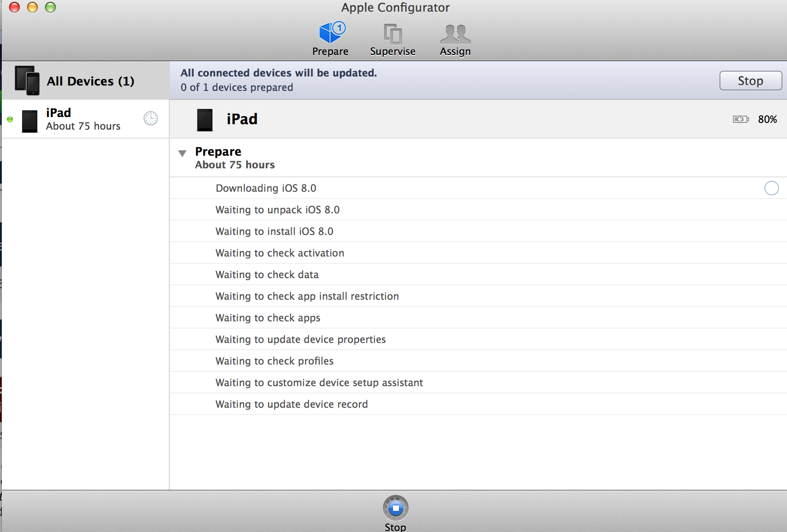Click the clock icon beside sidebar iPad

point(151,118)
